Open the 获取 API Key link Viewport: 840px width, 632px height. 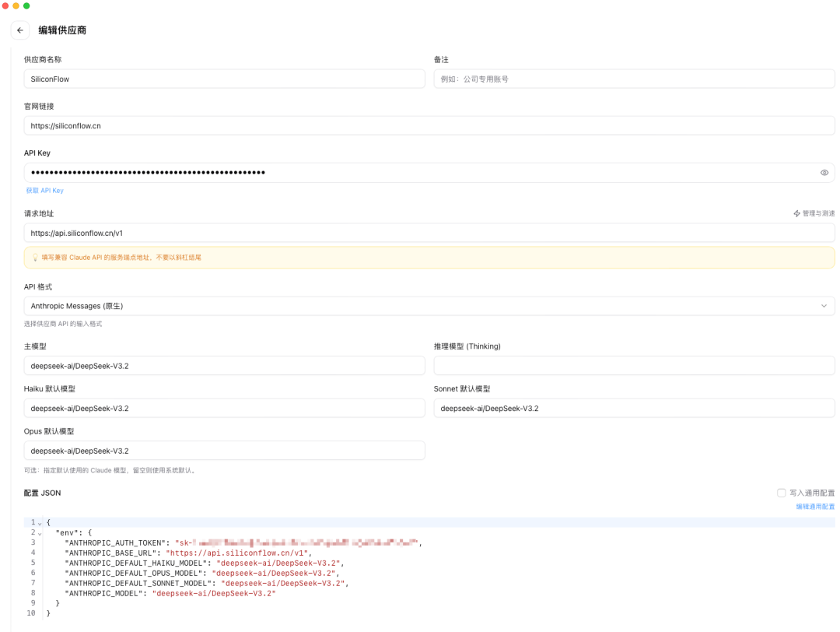[x=44, y=190]
